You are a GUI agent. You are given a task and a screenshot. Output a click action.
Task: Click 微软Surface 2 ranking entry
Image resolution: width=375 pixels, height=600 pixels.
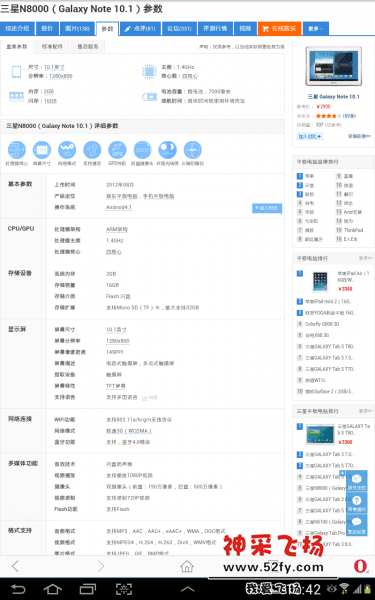(329, 391)
